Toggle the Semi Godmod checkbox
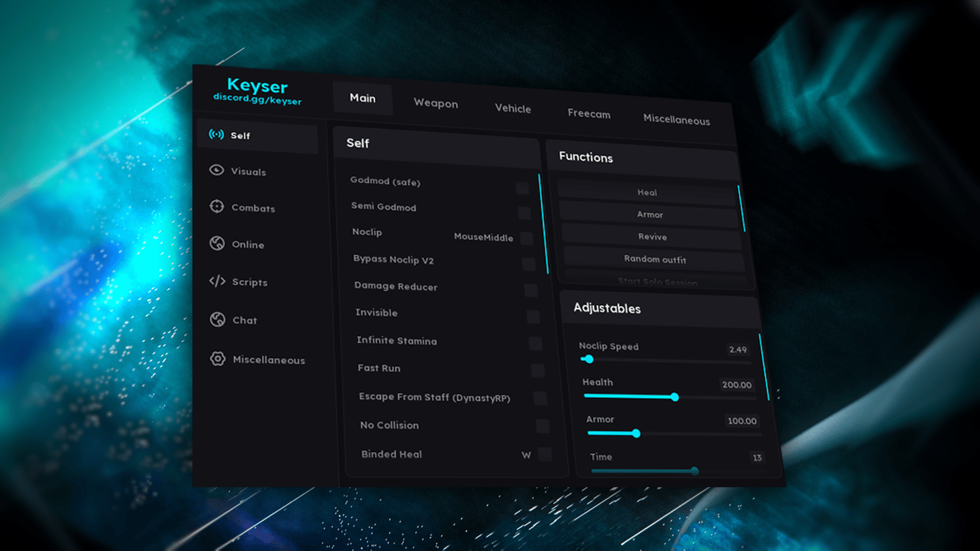 tap(524, 213)
